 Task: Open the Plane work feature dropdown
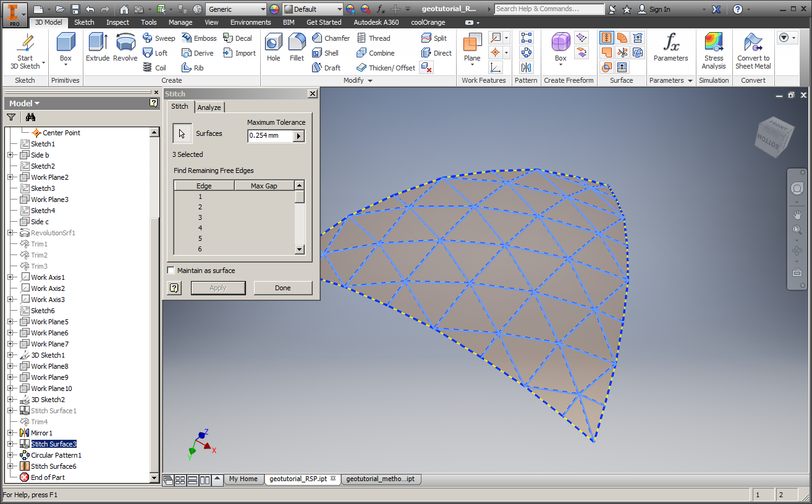472,65
